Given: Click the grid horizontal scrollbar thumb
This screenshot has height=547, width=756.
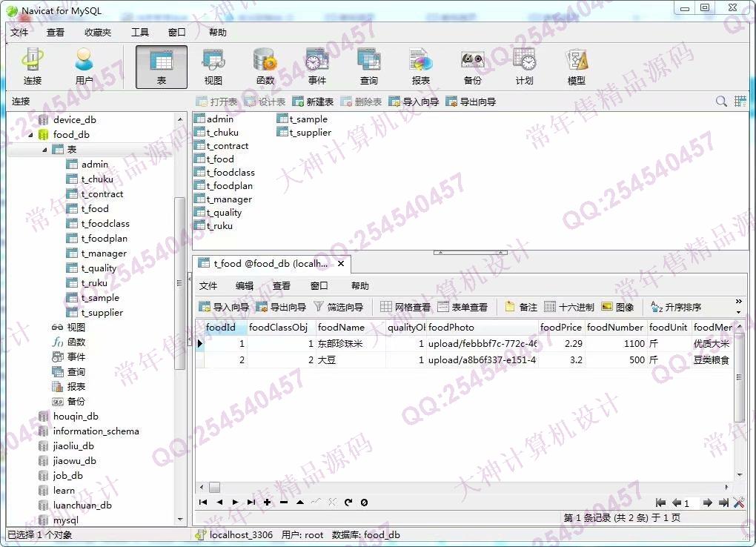Looking at the screenshot, I should 214,487.
